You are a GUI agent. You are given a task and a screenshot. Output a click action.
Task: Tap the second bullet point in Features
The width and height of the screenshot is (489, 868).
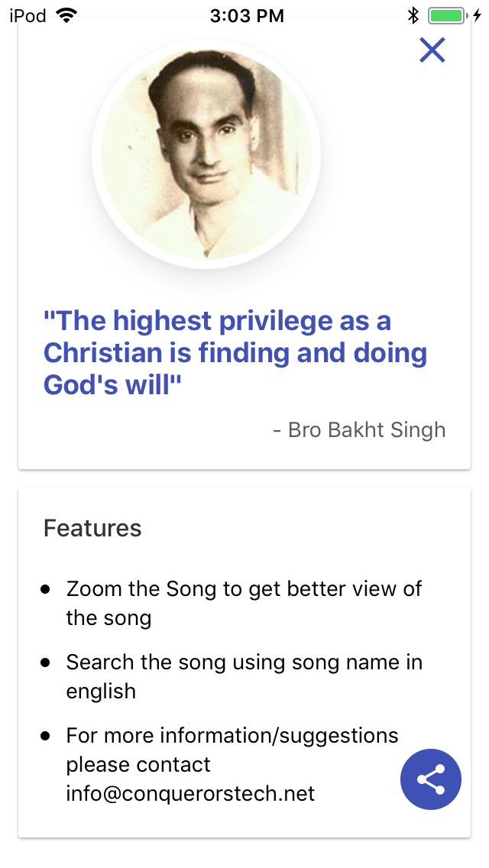46,662
